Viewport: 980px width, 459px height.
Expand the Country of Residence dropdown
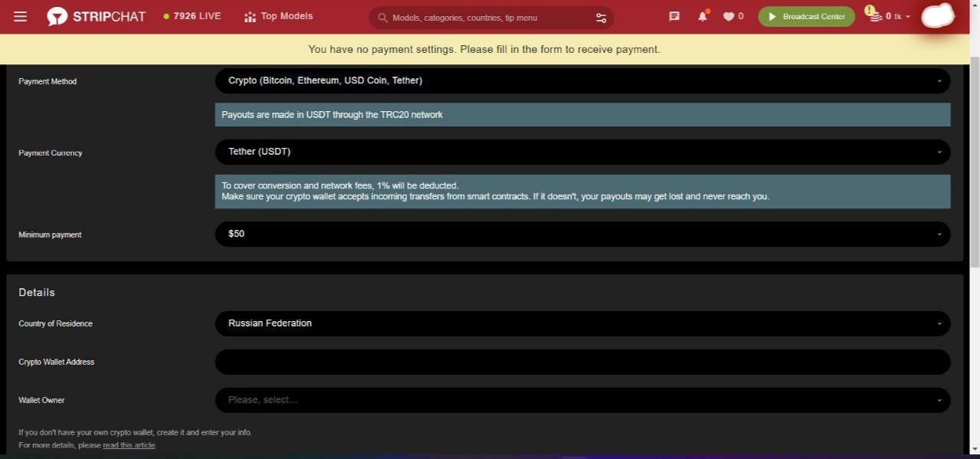pyautogui.click(x=582, y=323)
